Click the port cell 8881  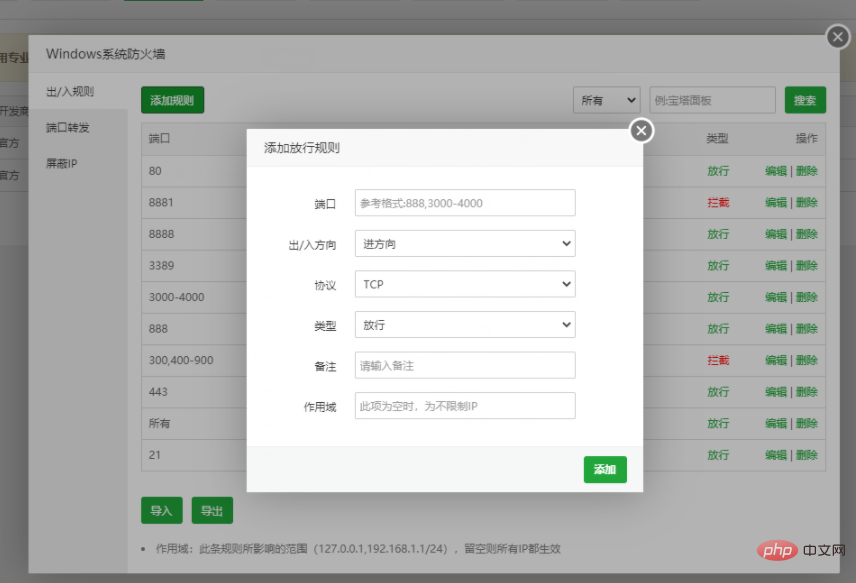pyautogui.click(x=161, y=203)
